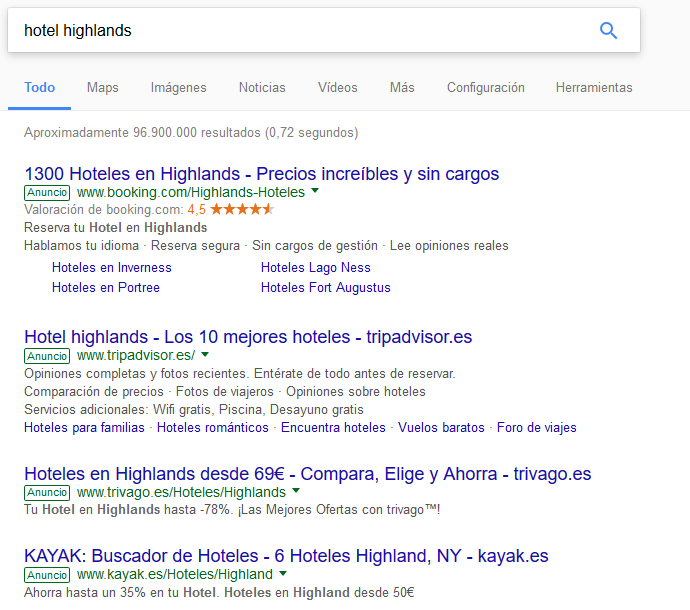Screen dimensions: 690x610
Task: Open 'Hoteles en Highlands desde 69€' trivago ad title
Action: pos(308,474)
